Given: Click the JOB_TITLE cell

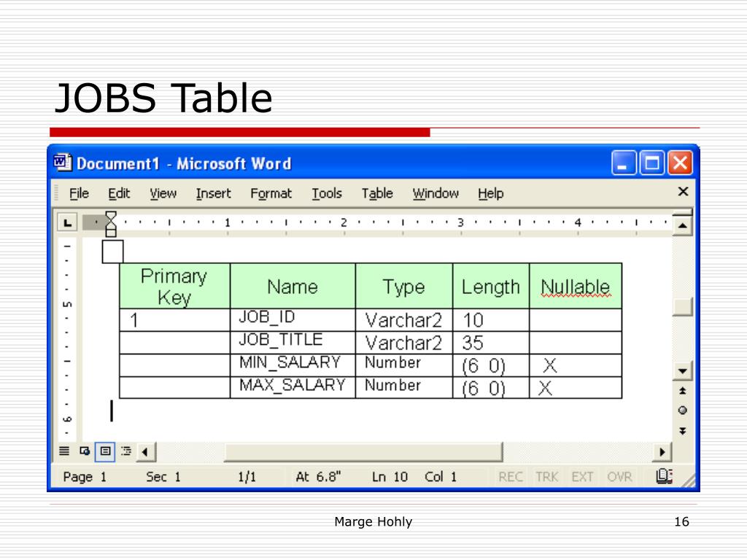Looking at the screenshot, I should [293, 343].
